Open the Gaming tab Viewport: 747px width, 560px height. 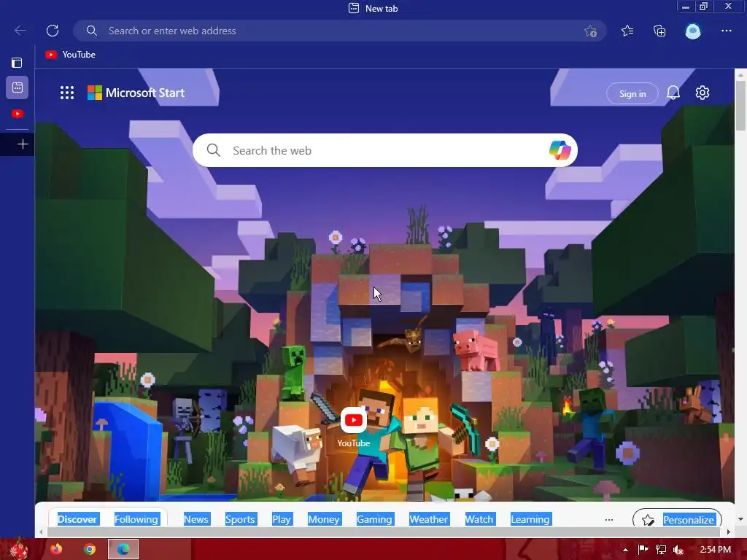coord(374,519)
